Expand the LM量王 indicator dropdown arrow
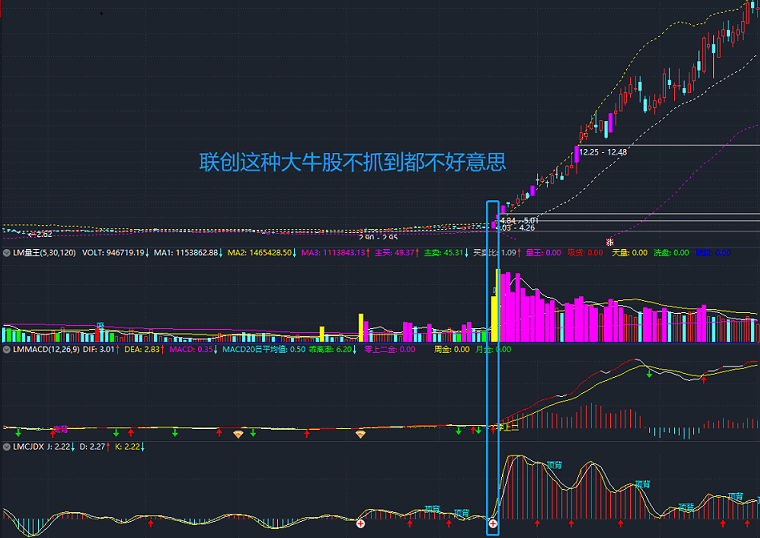 pos(7,253)
